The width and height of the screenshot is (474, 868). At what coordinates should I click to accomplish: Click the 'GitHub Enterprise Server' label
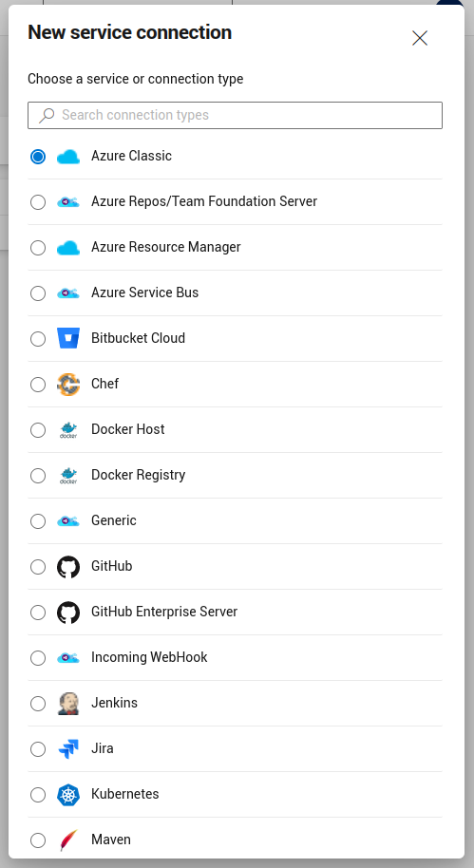pyautogui.click(x=164, y=612)
